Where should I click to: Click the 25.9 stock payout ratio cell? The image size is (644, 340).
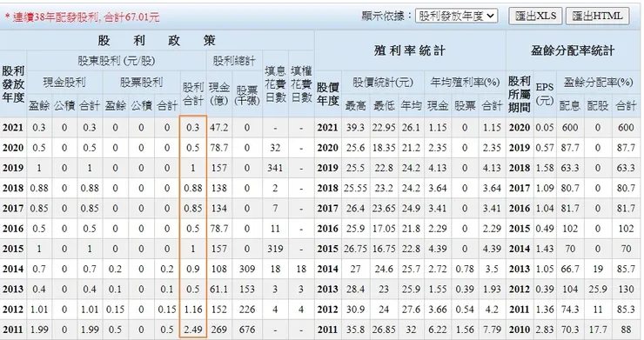(598, 289)
